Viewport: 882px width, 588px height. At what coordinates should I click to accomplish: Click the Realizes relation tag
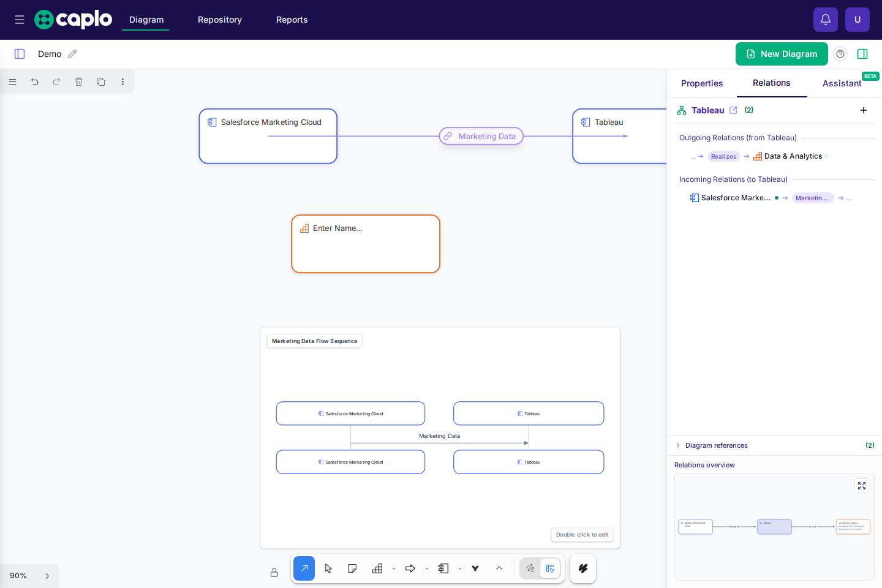coord(723,156)
